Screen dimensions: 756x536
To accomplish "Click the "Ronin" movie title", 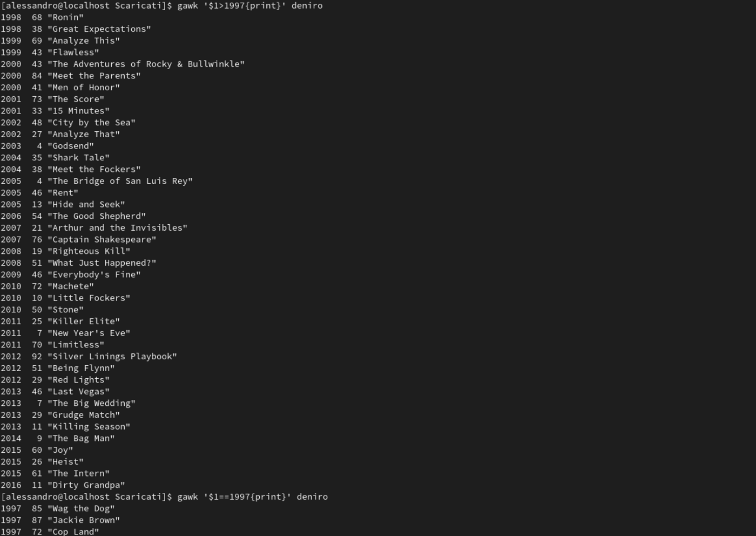I will (x=65, y=17).
